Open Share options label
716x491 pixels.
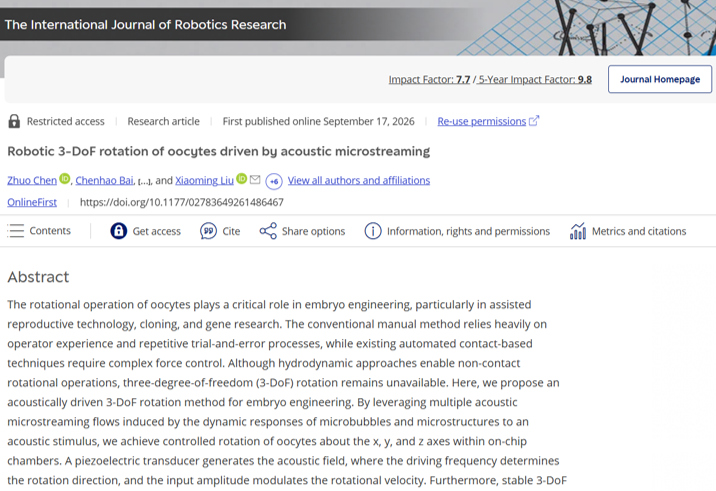point(313,232)
